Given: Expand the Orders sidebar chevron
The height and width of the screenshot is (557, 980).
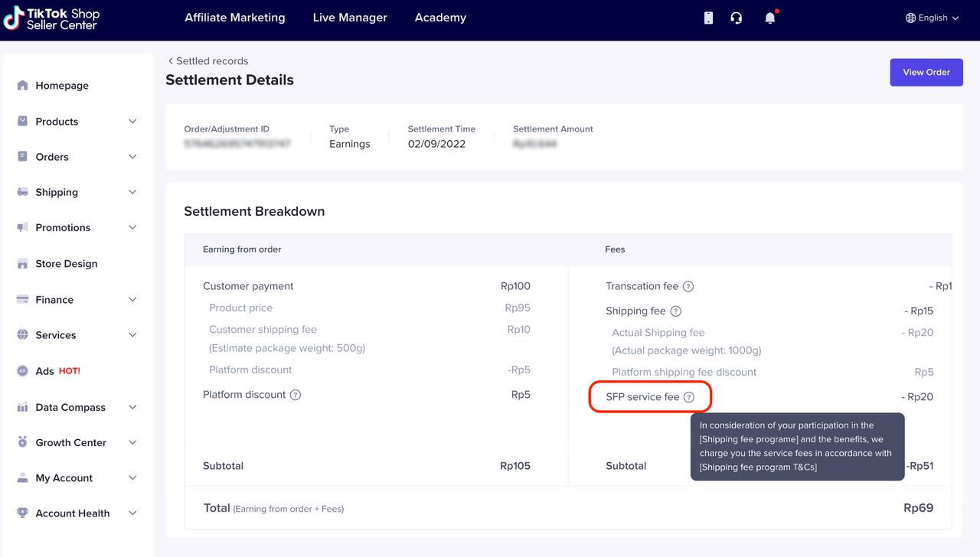Looking at the screenshot, I should (x=132, y=157).
